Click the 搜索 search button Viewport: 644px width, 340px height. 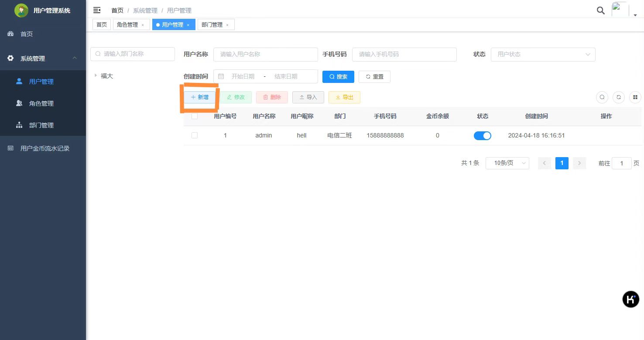338,77
